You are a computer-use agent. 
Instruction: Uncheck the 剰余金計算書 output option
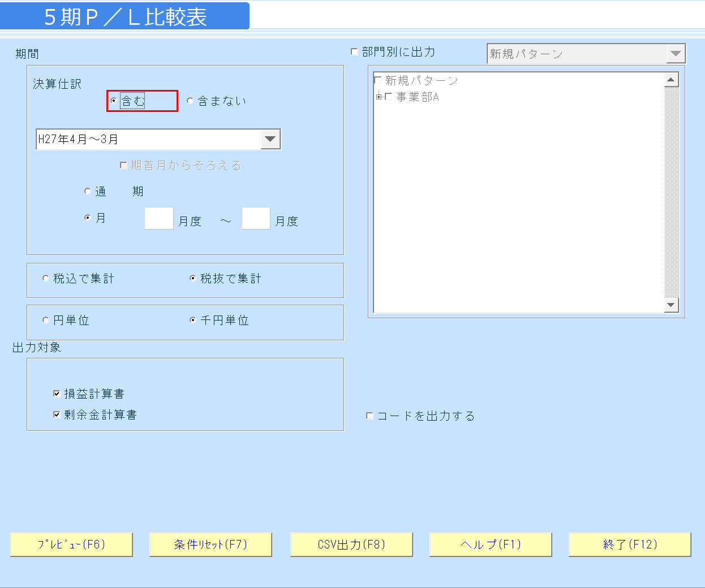57,414
